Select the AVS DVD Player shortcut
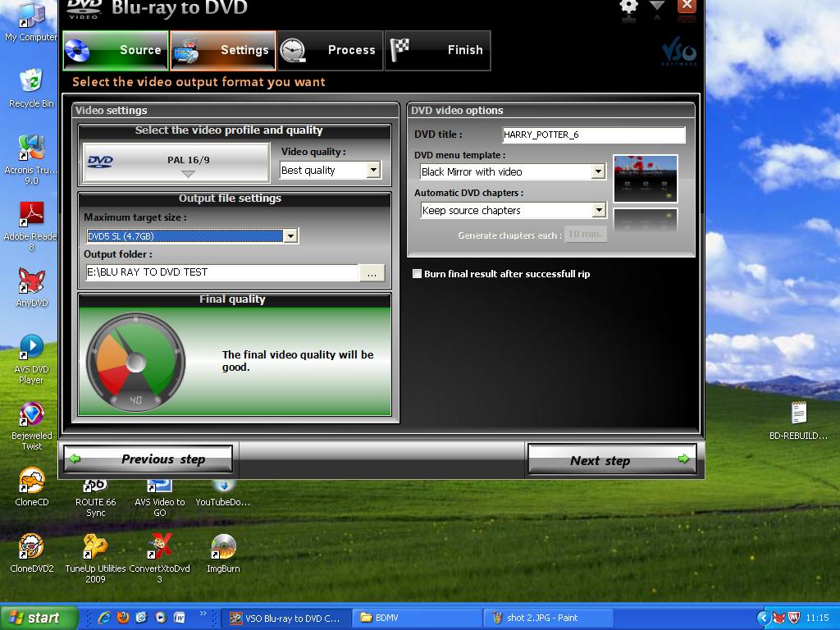The width and height of the screenshot is (840, 630). coord(32,359)
